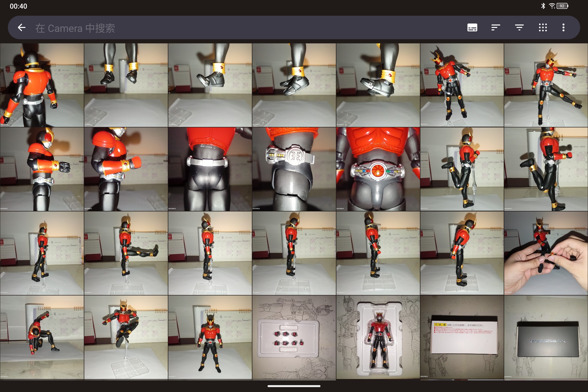Open photo of figure crouching on table

[42, 337]
